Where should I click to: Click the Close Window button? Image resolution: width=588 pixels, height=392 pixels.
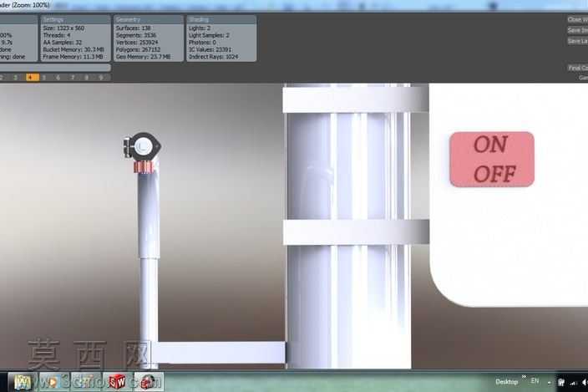(577, 19)
